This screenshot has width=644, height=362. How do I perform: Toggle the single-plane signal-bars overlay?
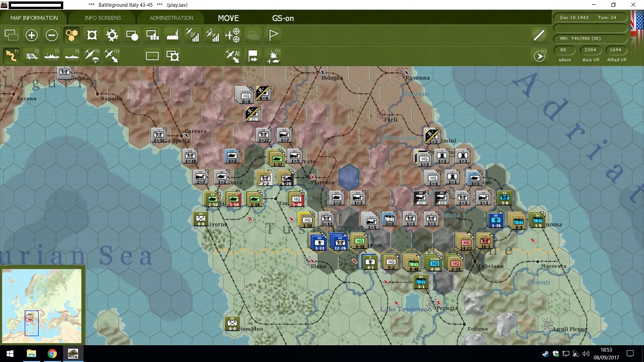coord(193,35)
